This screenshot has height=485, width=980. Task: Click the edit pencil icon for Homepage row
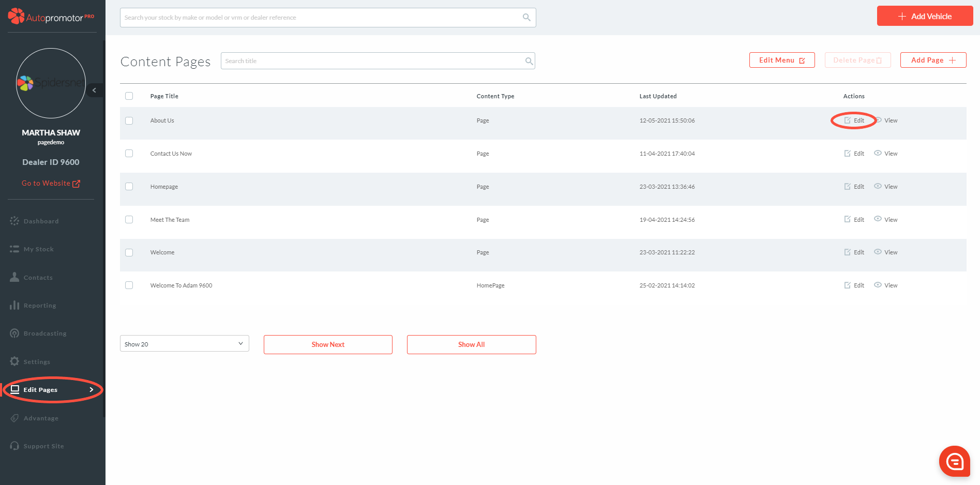[847, 187]
